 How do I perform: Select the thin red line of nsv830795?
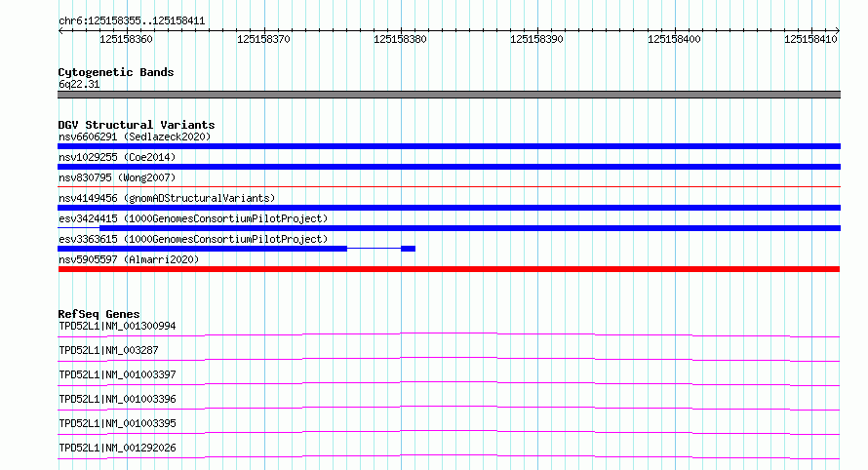click(x=449, y=187)
